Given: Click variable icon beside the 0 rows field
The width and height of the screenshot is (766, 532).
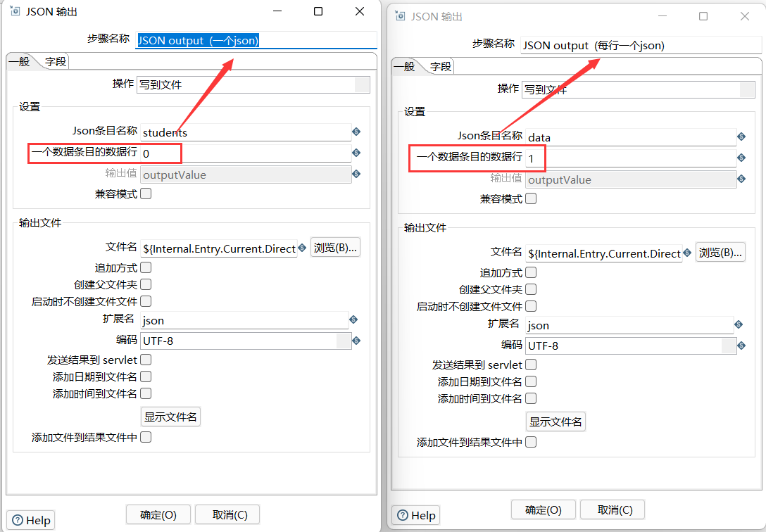Looking at the screenshot, I should click(x=356, y=153).
